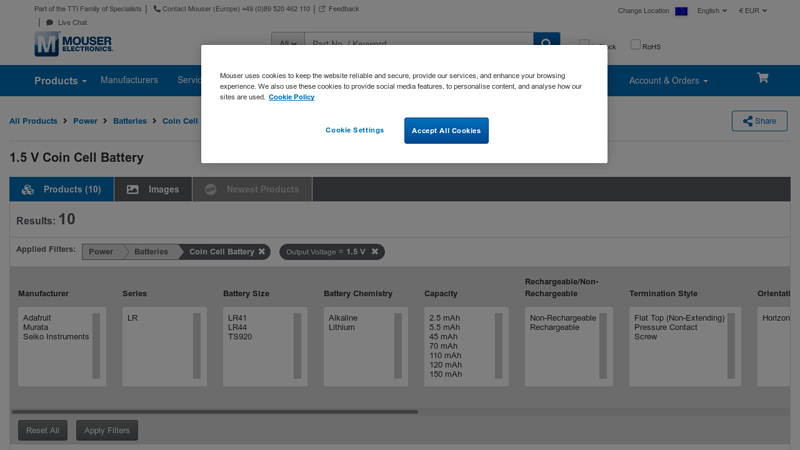800x450 pixels.
Task: Switch to the Images tab
Action: (x=153, y=189)
